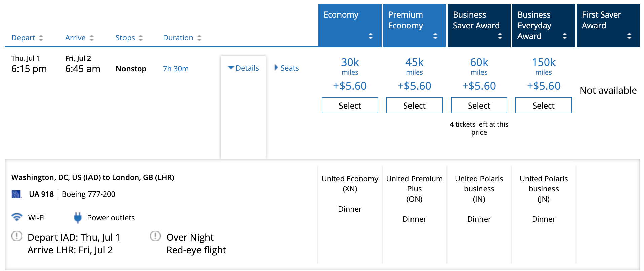Sort by Business Everyday Award column

tap(564, 36)
